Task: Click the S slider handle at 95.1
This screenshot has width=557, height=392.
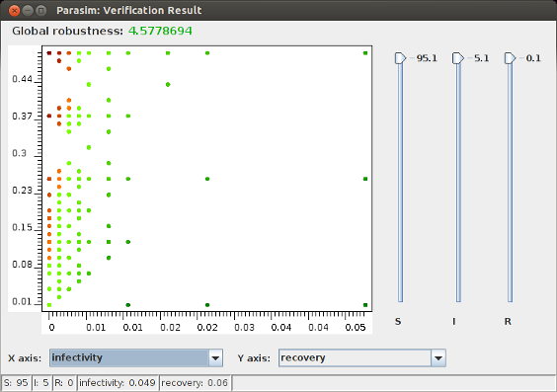Action: pyautogui.click(x=400, y=58)
